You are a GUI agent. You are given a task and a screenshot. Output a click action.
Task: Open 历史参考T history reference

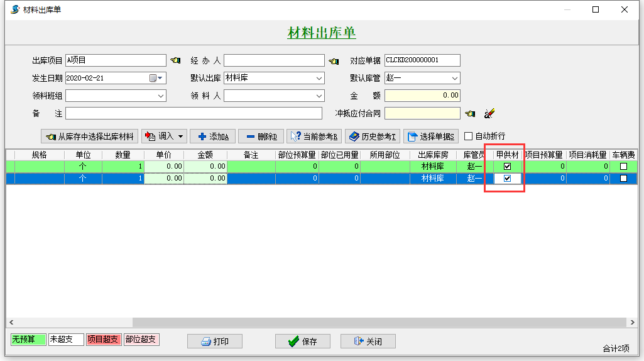click(372, 136)
